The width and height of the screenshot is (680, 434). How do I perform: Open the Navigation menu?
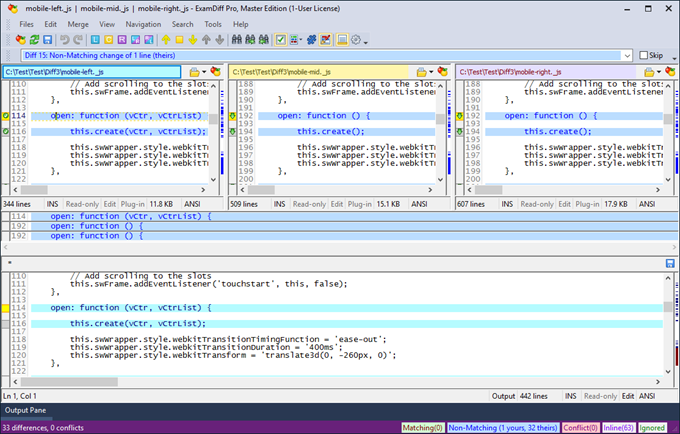tap(143, 23)
